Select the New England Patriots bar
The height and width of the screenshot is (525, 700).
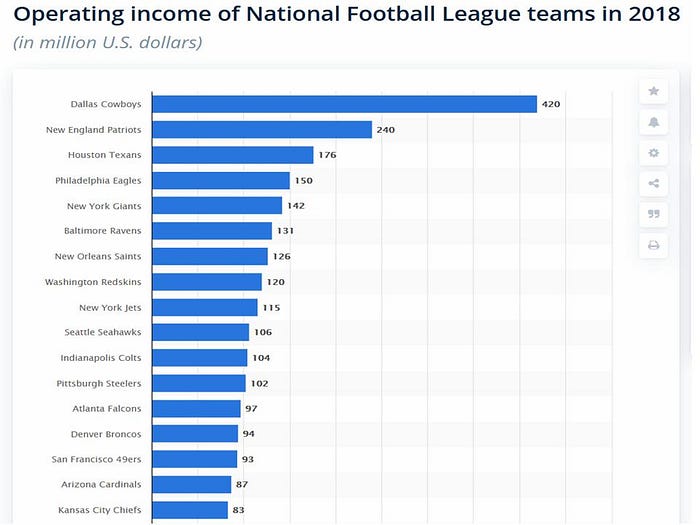point(262,129)
